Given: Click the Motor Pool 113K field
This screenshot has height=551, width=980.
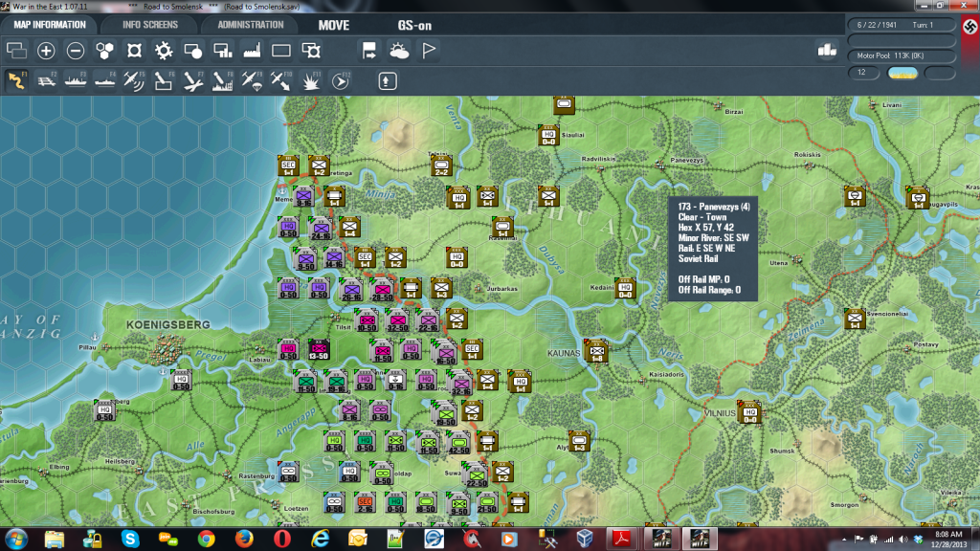Looking at the screenshot, I should coord(902,55).
